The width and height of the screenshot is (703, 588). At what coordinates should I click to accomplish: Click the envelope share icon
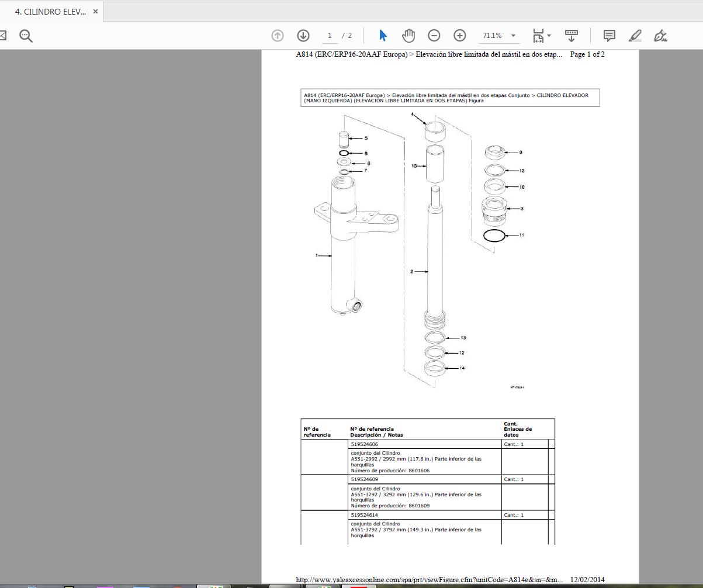click(4, 35)
